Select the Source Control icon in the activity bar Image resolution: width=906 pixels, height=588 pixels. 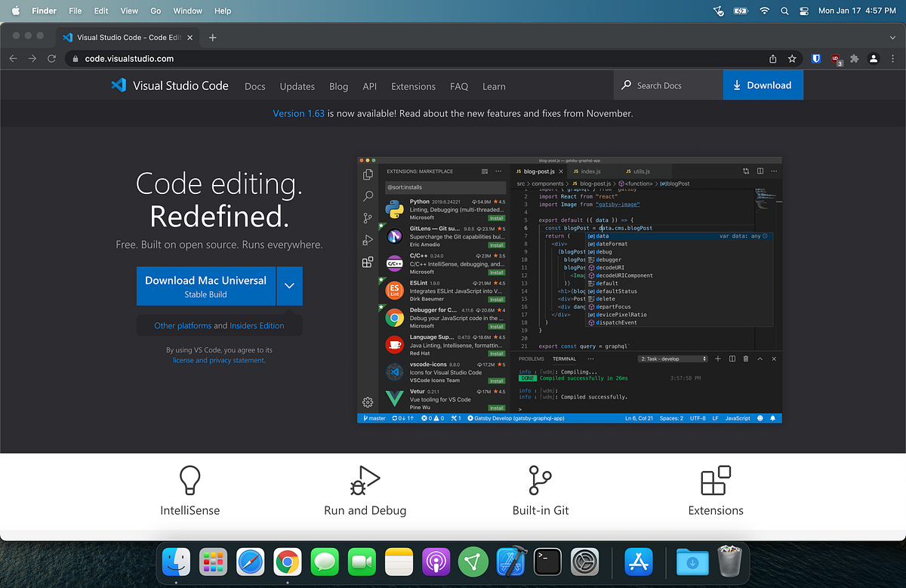[368, 217]
